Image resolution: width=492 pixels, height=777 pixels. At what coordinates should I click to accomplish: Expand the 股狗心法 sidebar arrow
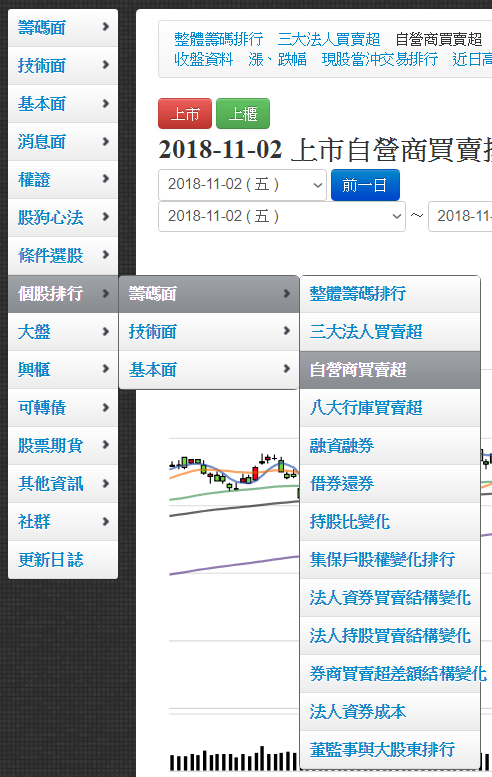tap(106, 217)
